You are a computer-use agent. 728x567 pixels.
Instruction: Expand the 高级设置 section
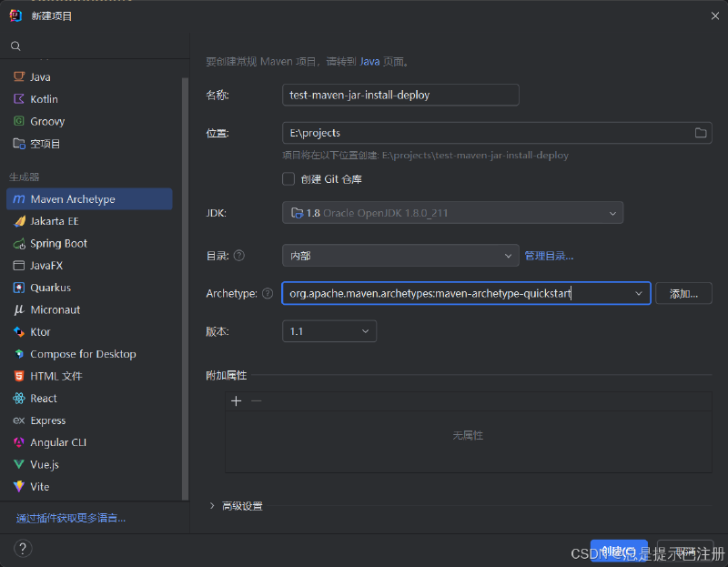pos(212,506)
